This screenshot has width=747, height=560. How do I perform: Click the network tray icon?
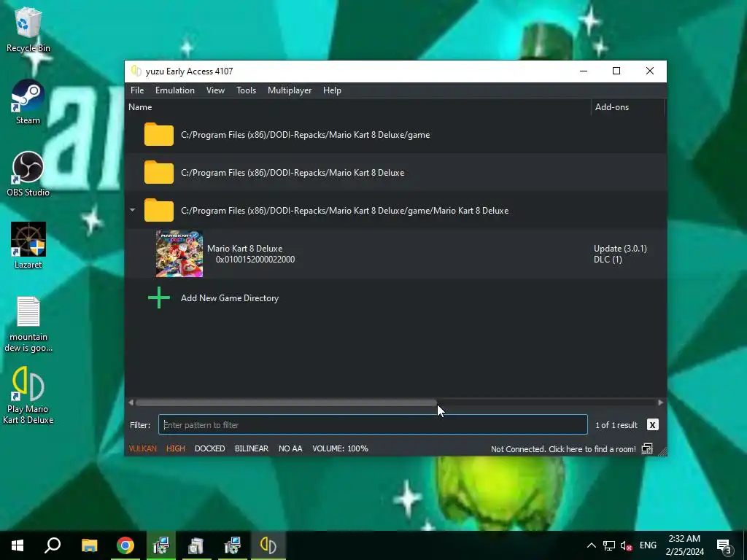point(609,545)
